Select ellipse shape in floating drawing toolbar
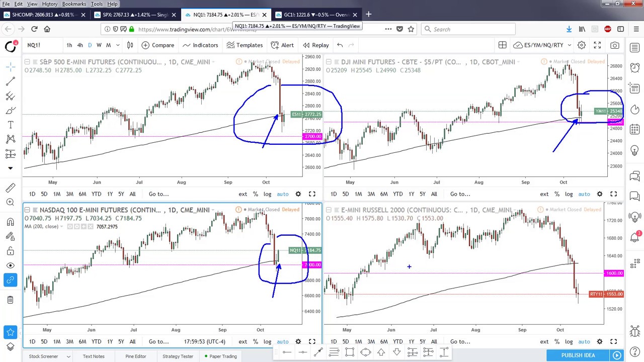 pyautogui.click(x=365, y=352)
